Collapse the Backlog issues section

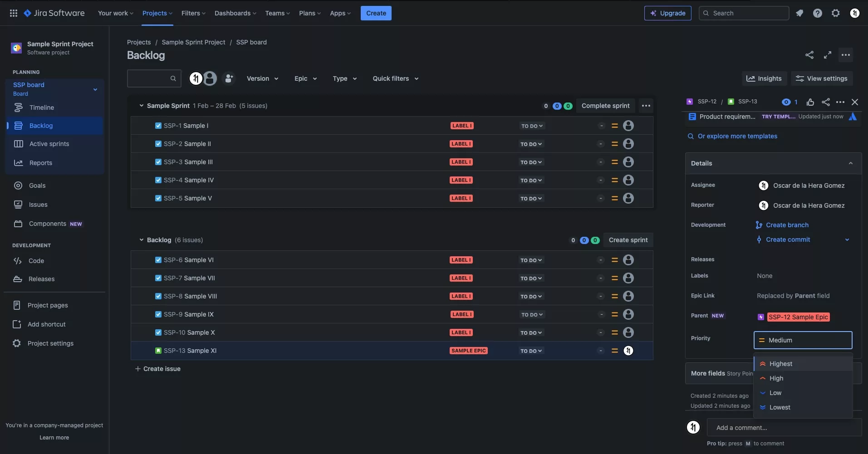pyautogui.click(x=141, y=240)
